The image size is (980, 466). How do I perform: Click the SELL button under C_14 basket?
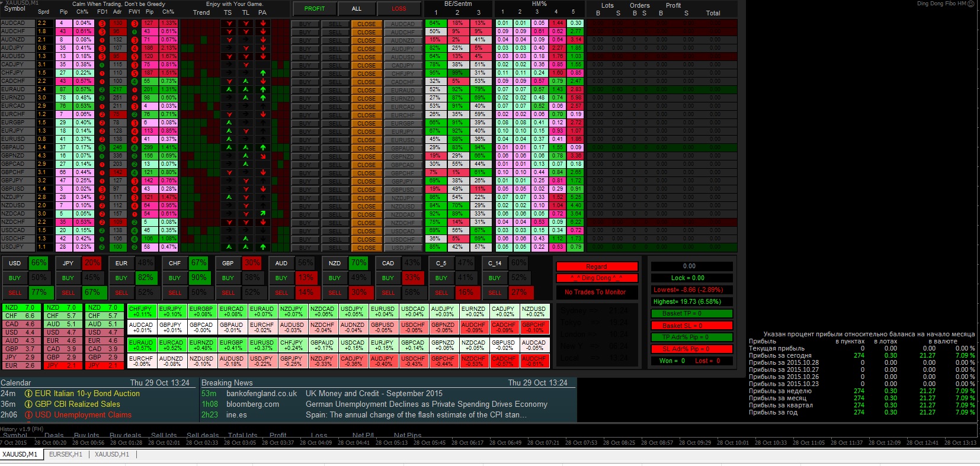pos(495,293)
